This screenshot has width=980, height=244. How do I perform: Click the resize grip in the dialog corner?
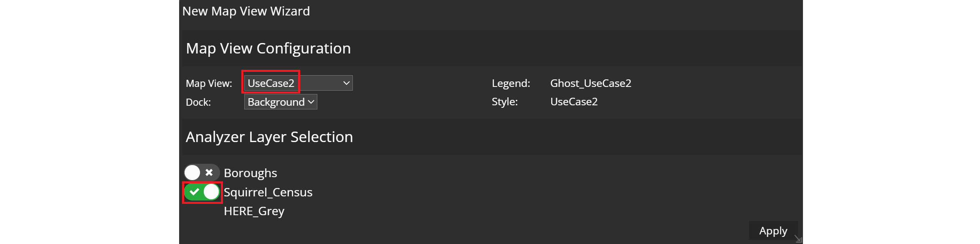pos(798,239)
